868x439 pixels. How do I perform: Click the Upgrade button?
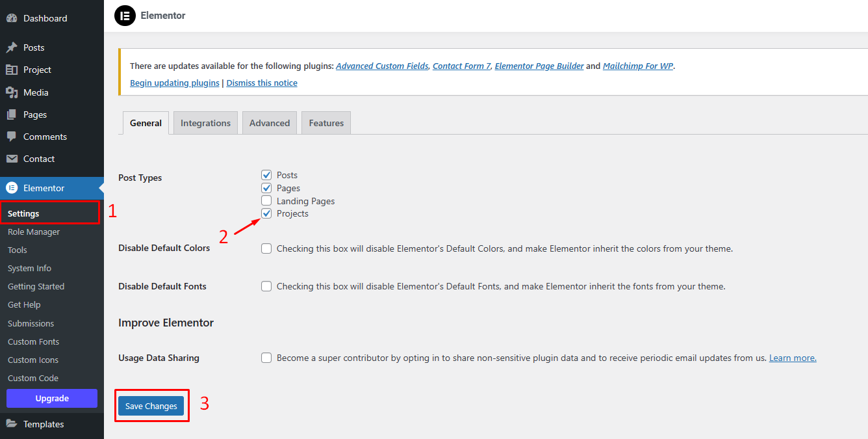tap(52, 398)
